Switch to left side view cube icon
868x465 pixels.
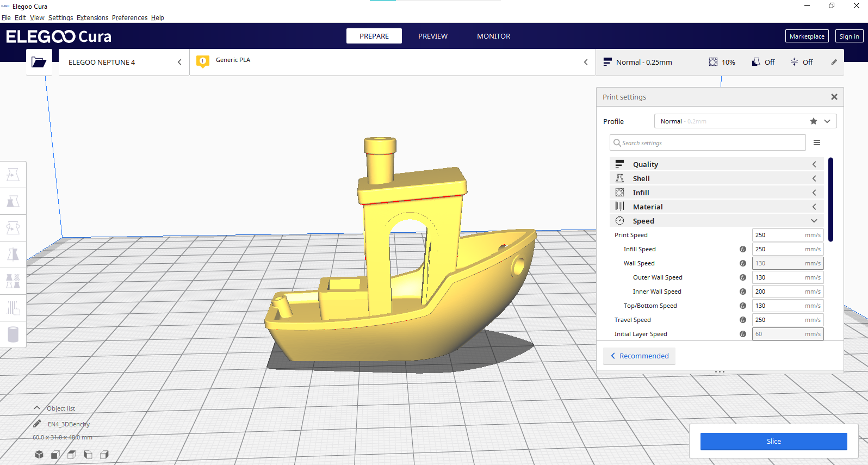click(x=88, y=455)
